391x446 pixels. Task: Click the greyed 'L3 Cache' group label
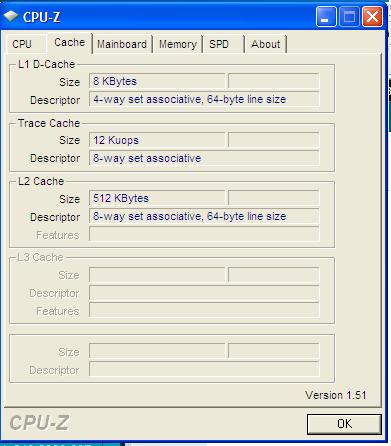click(40, 257)
